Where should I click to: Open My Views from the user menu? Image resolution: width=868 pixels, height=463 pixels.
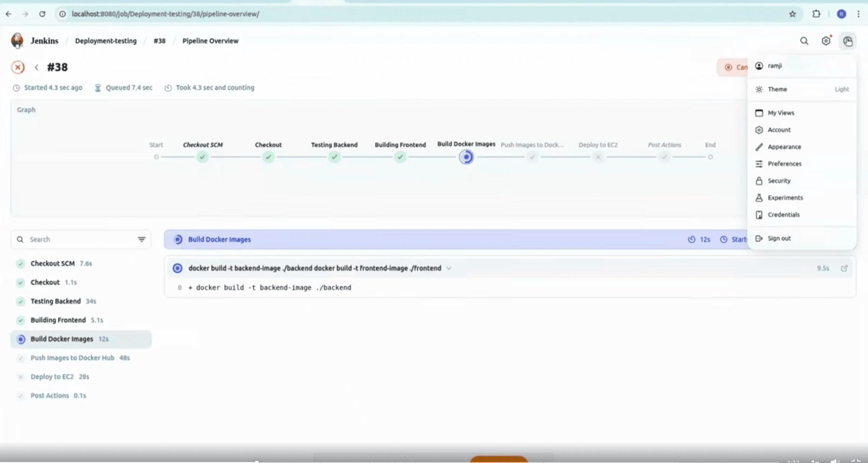(x=780, y=113)
